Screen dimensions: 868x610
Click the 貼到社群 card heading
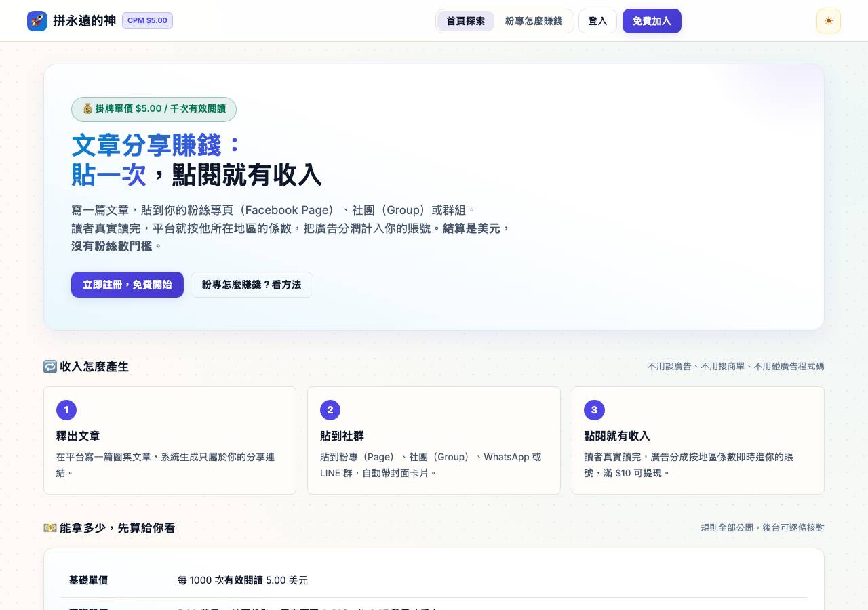pyautogui.click(x=342, y=436)
